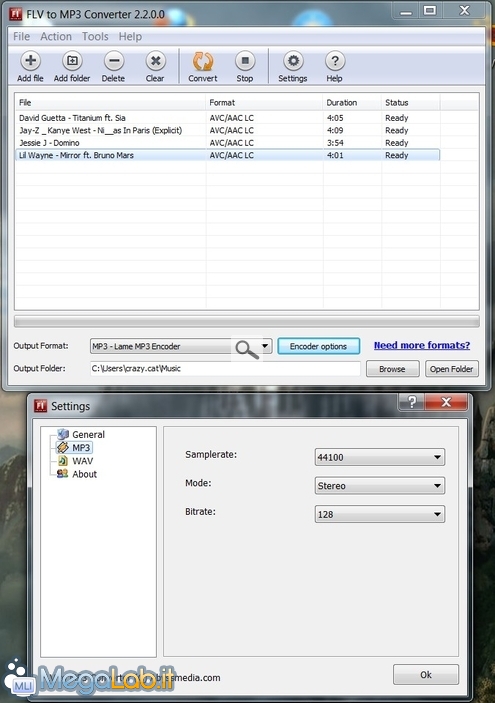
Task: Click the Add file toolbar icon
Action: point(30,61)
